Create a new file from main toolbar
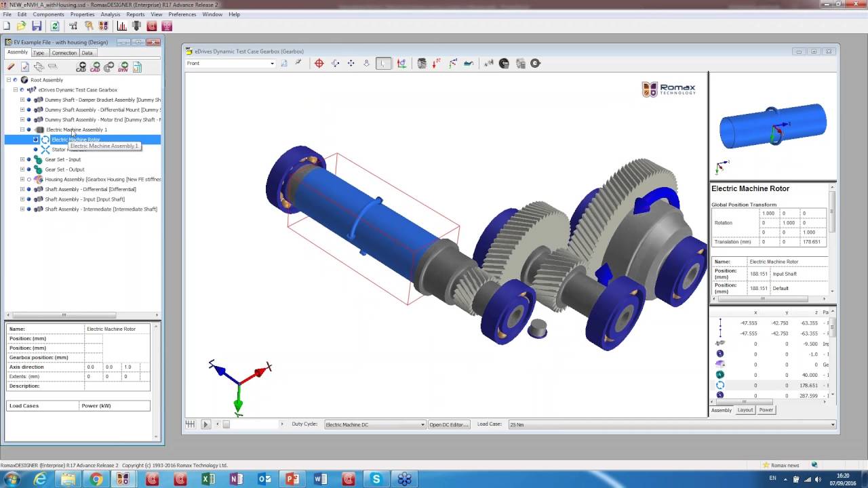Viewport: 868px width, 488px height. click(x=7, y=26)
